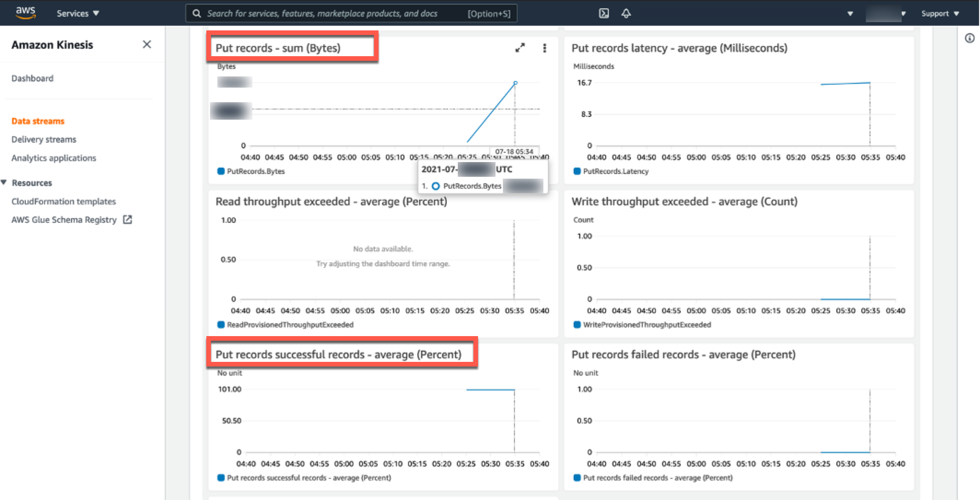
Task: Click the external link icon beside Glue Schema Registry
Action: point(128,220)
